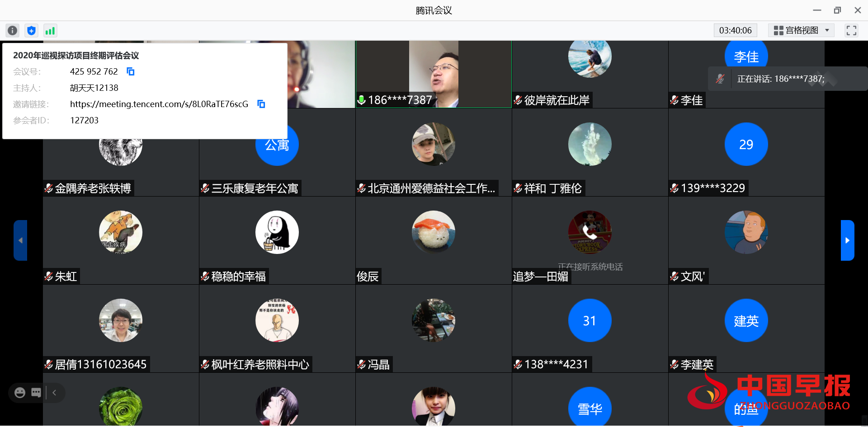868x427 pixels.
Task: Click the 公寓 blue avatar
Action: pyautogui.click(x=277, y=144)
